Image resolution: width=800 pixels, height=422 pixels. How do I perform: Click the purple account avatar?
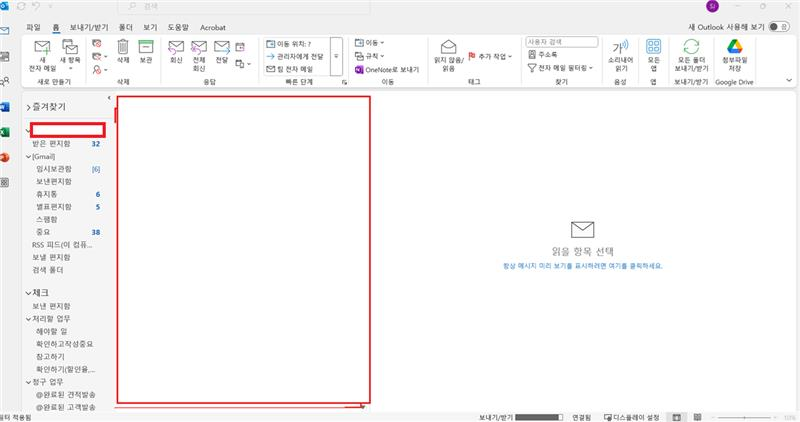pos(712,6)
